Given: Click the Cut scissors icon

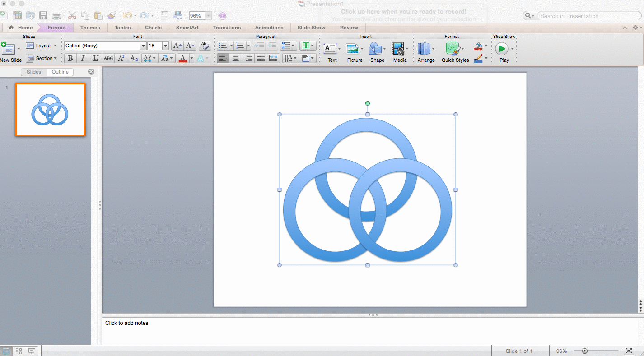Looking at the screenshot, I should tap(72, 15).
